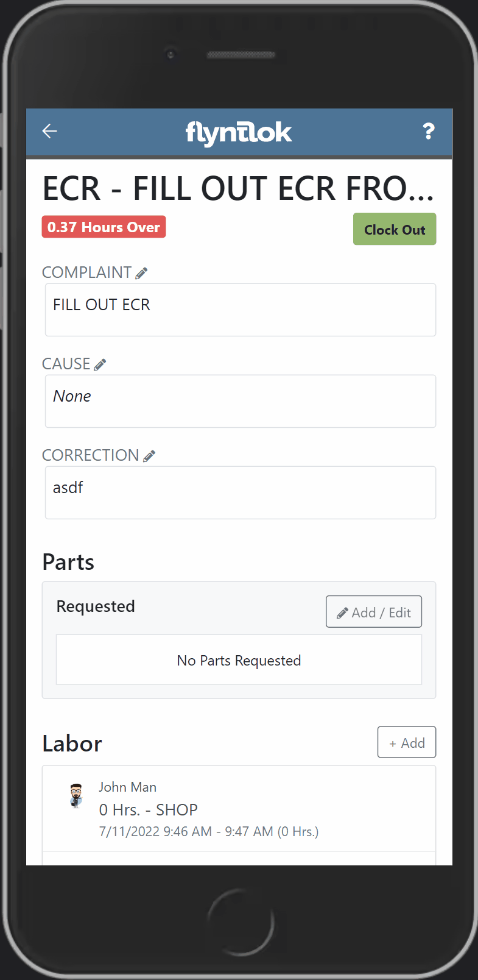Click John Man's avatar in the Labor entry
Image resolution: width=478 pixels, height=980 pixels.
(76, 797)
